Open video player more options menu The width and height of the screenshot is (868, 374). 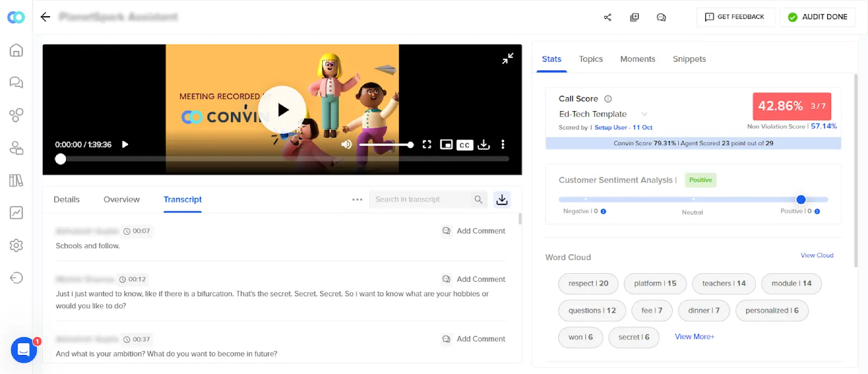point(503,145)
